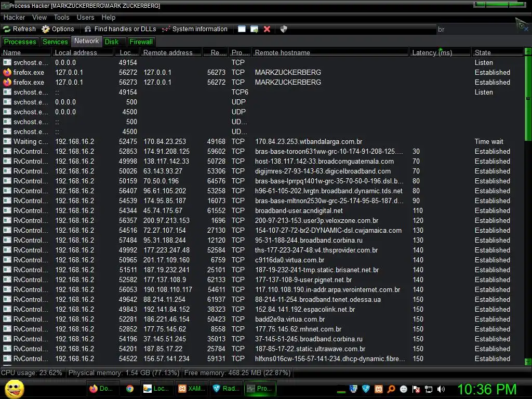Open the Tools menu
This screenshot has height=399, width=532.
[x=61, y=17]
